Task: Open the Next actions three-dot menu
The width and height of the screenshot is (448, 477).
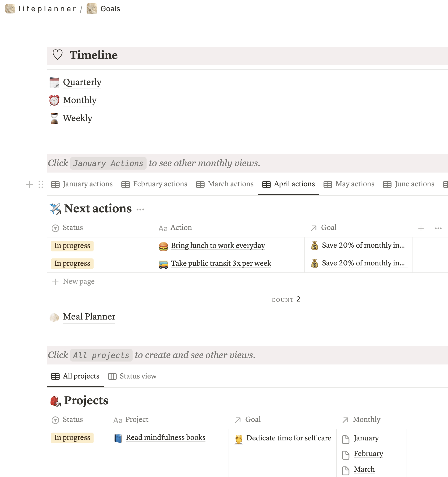Action: coord(140,209)
